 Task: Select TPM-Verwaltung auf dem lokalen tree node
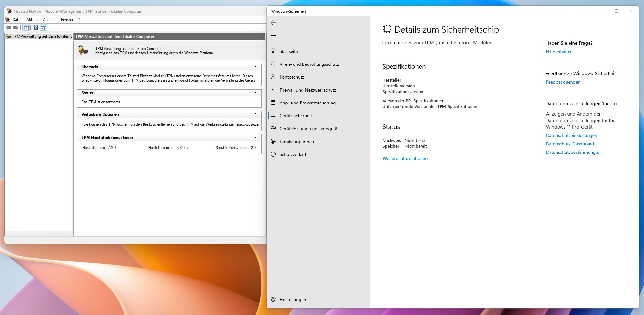[38, 36]
